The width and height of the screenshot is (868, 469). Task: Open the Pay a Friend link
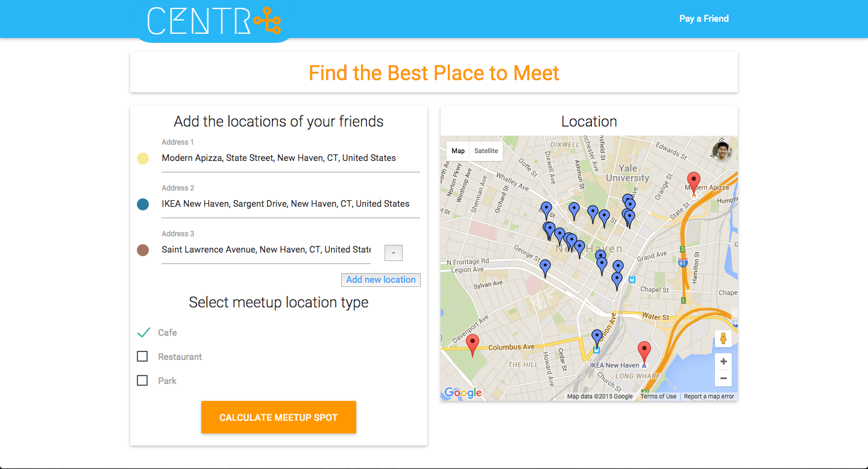pyautogui.click(x=704, y=19)
